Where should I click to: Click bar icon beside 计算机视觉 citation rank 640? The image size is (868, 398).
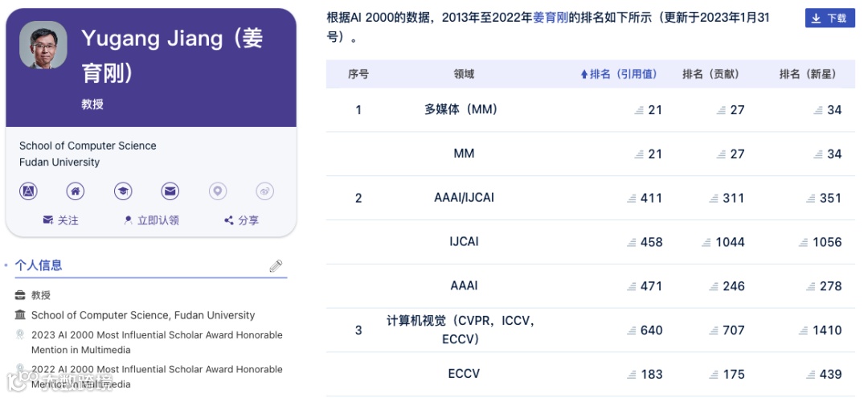tap(632, 330)
